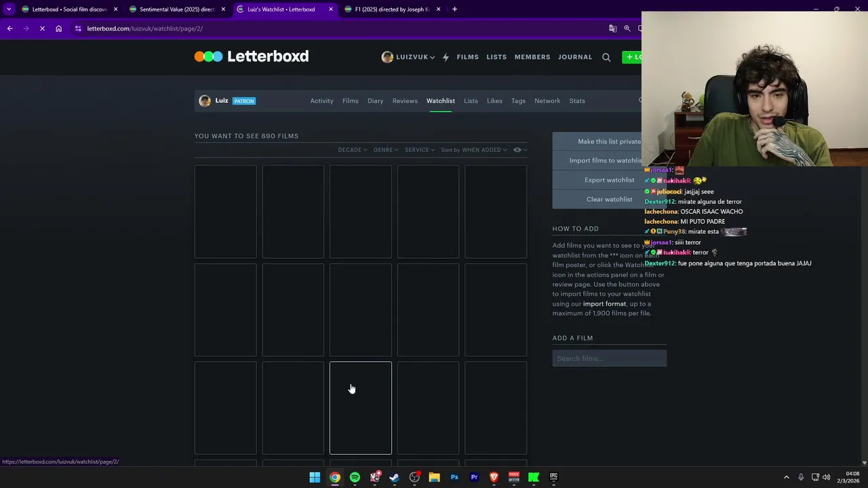Toggle the eye visibility filter
Viewport: 868px width, 488px height.
click(519, 150)
